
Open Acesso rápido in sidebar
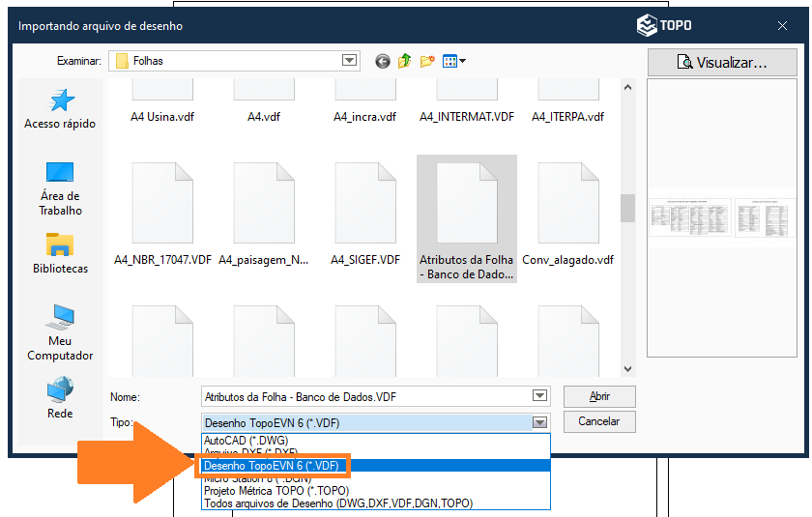[60, 108]
